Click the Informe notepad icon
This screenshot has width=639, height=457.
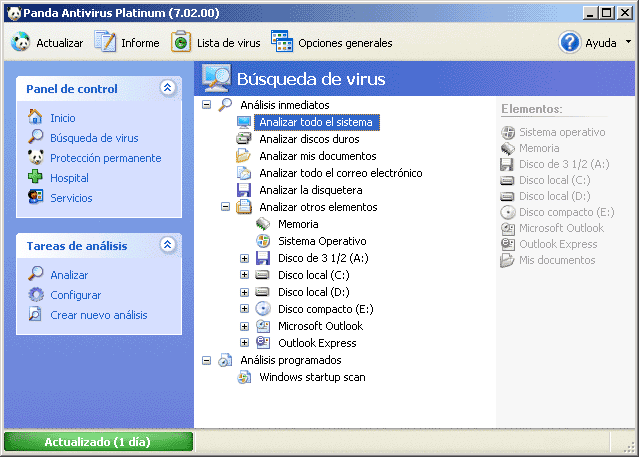(x=105, y=42)
